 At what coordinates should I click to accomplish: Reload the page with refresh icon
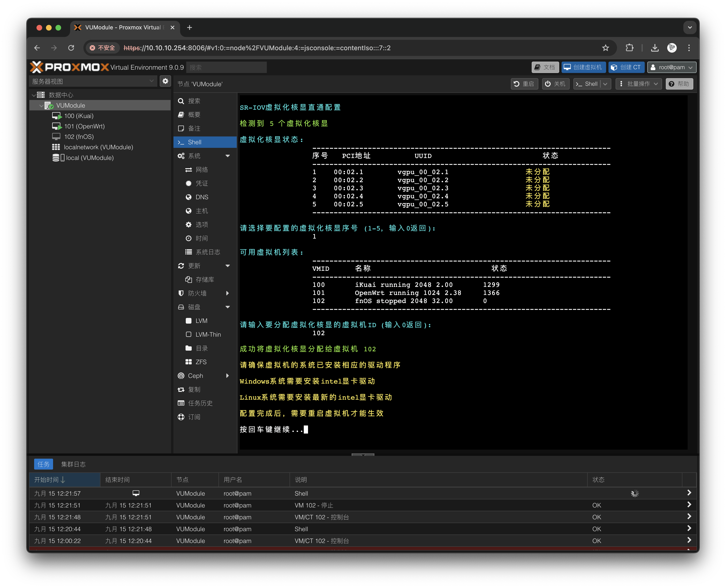(x=71, y=48)
